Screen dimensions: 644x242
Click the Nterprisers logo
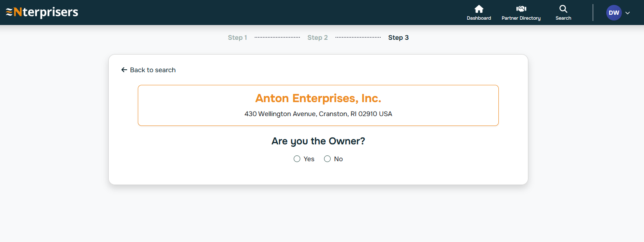[x=41, y=12]
